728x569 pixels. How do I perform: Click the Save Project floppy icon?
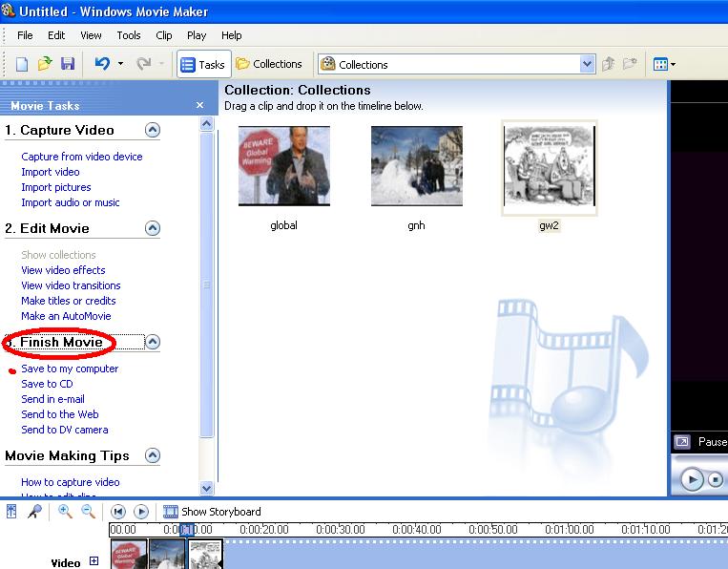click(x=68, y=64)
